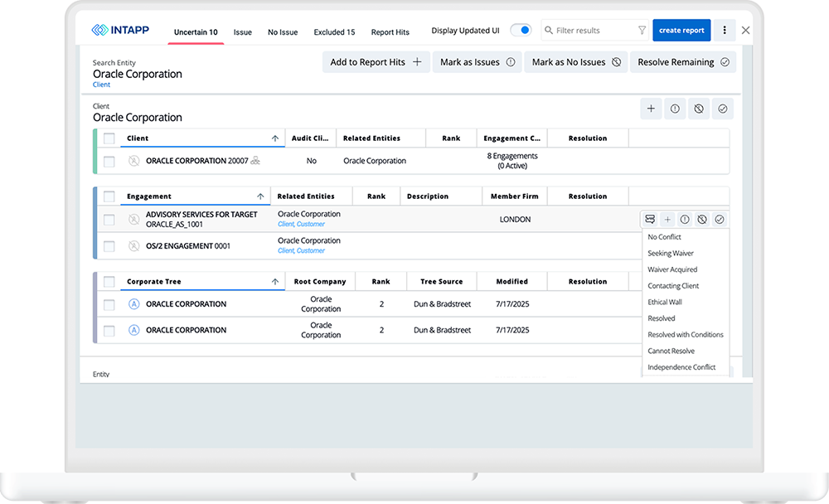
Task: Click the hierarchy icon beside ORACLE CORPORATION 20007
Action: click(255, 161)
